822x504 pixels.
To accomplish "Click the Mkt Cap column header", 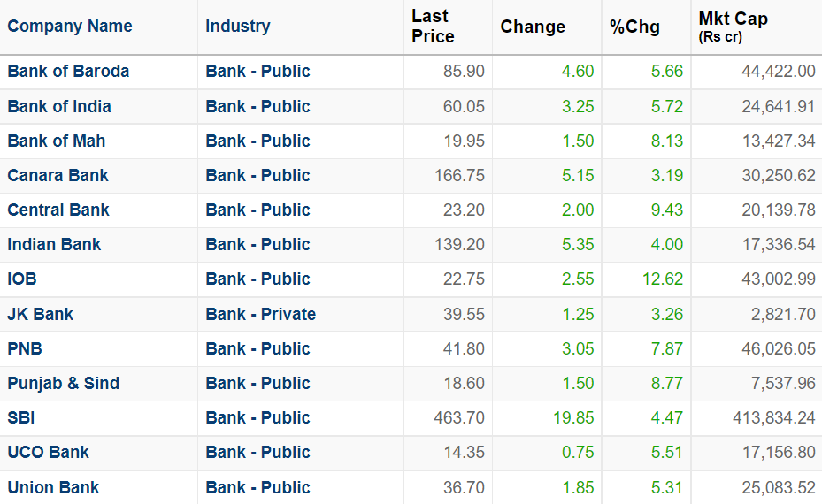I will (x=733, y=19).
